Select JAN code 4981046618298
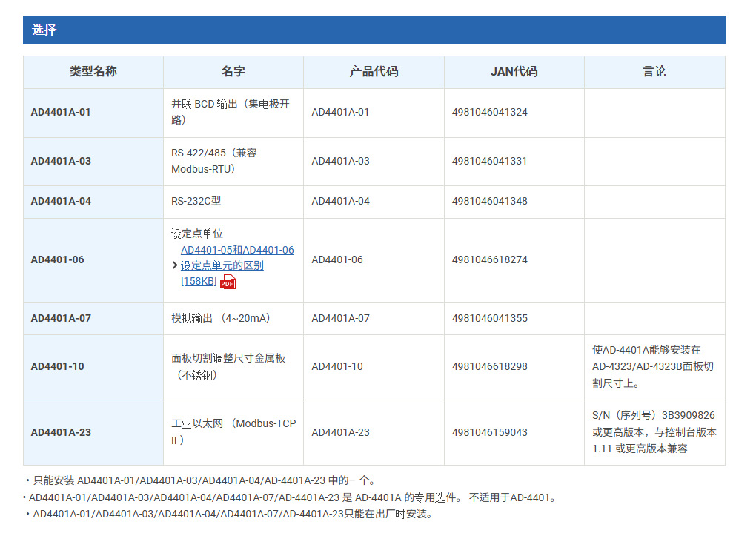This screenshot has height=539, width=756. click(x=489, y=366)
